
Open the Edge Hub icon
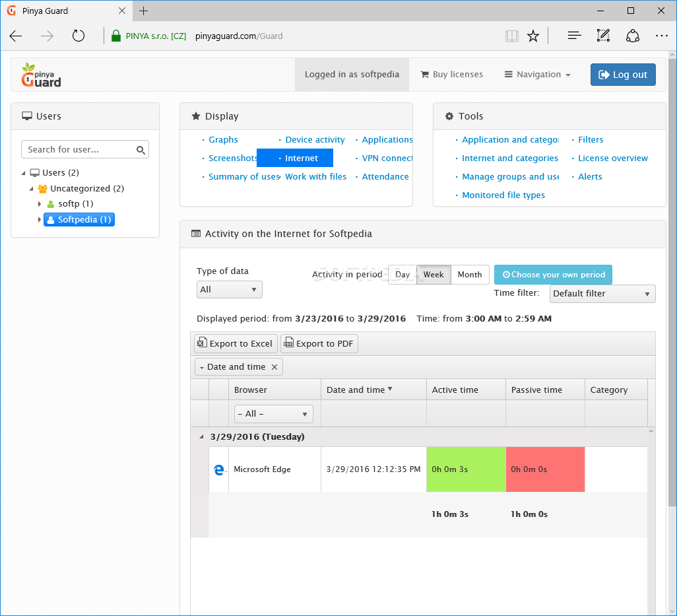574,36
